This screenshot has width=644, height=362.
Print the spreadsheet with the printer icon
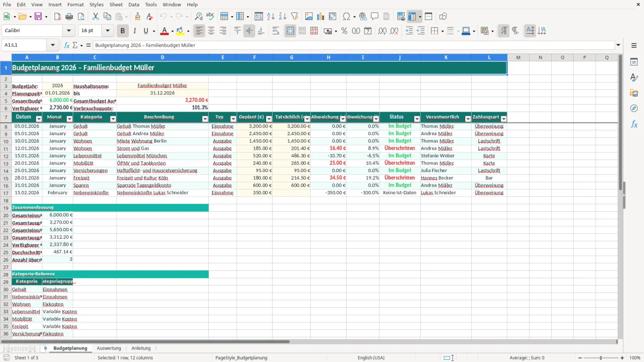click(x=69, y=17)
